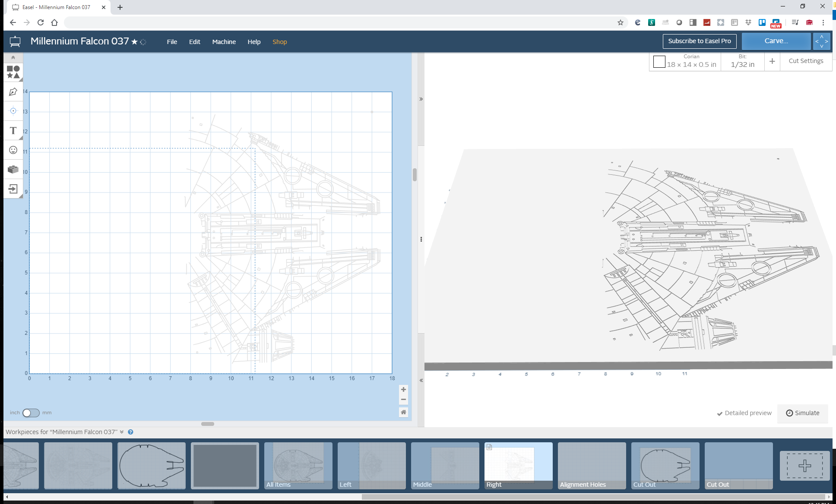Select the dark gray blank workpiece thumbnail
This screenshot has height=504, width=836.
tap(225, 466)
